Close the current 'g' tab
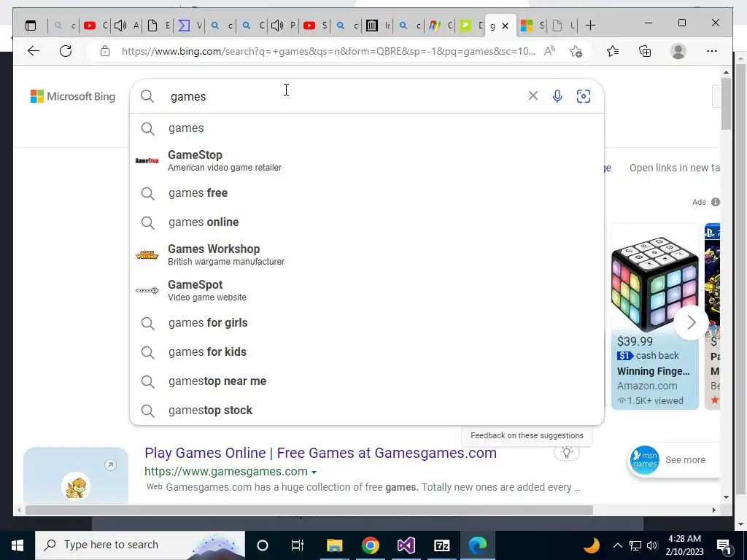Screen dimensions: 747x560 click(506, 26)
